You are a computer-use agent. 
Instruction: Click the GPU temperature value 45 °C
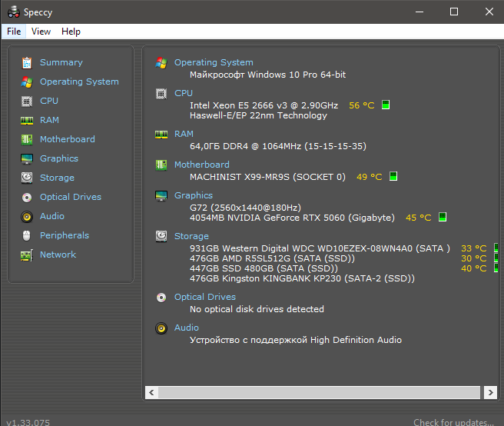click(418, 218)
